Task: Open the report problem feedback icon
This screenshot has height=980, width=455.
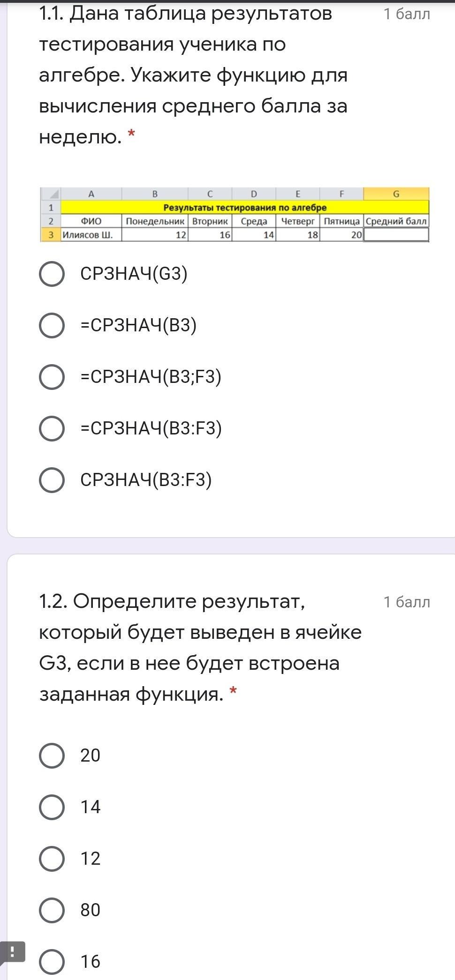Action: coord(12,952)
